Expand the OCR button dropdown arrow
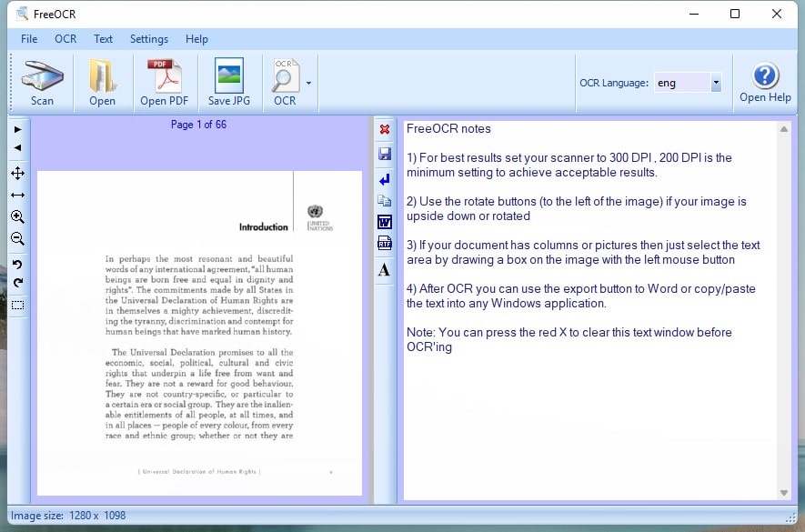805x532 pixels. click(308, 83)
